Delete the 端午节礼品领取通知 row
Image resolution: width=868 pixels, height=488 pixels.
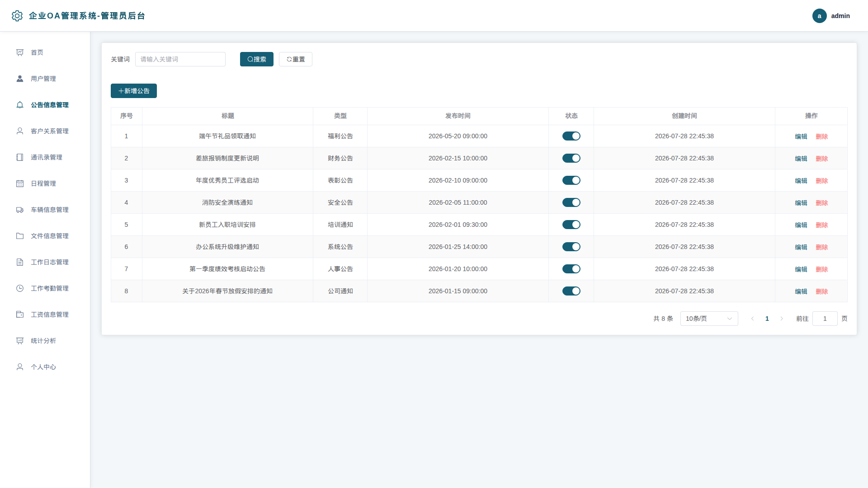pyautogui.click(x=821, y=136)
